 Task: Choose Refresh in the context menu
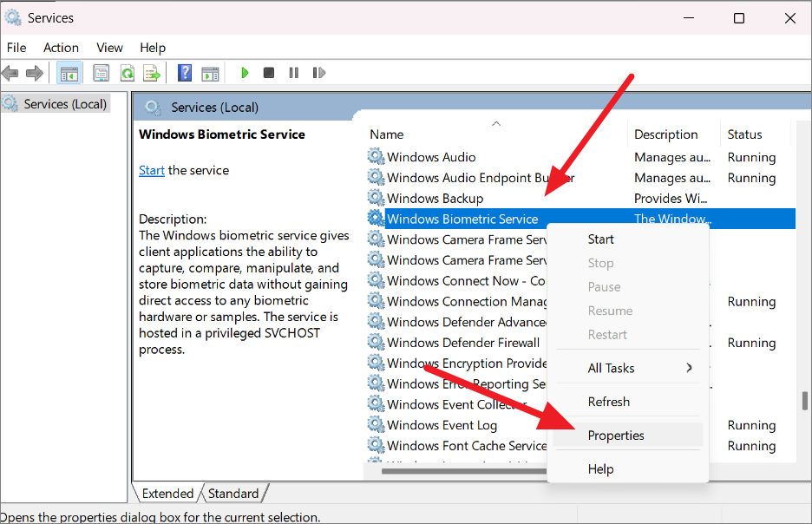tap(627, 402)
